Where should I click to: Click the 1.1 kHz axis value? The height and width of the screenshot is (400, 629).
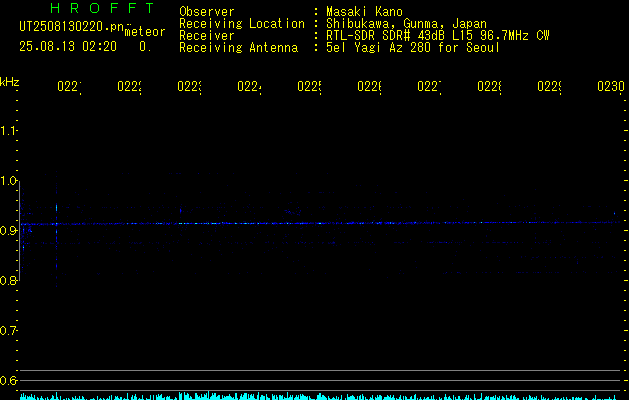(x=8, y=130)
